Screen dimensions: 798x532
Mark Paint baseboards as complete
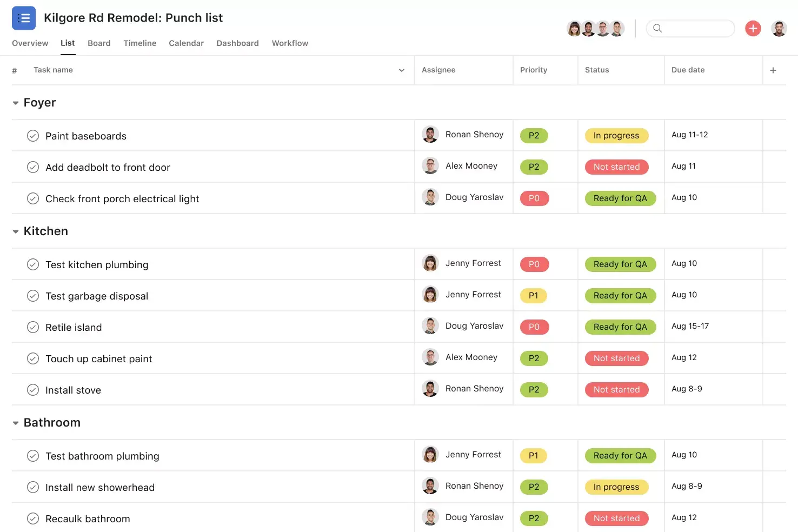(x=33, y=136)
